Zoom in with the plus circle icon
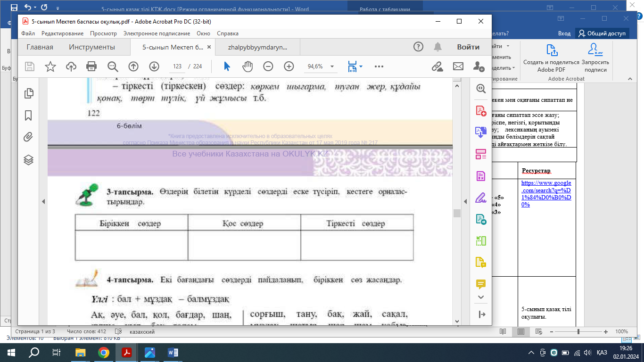Viewport: 644px width, 362px height. [289, 66]
